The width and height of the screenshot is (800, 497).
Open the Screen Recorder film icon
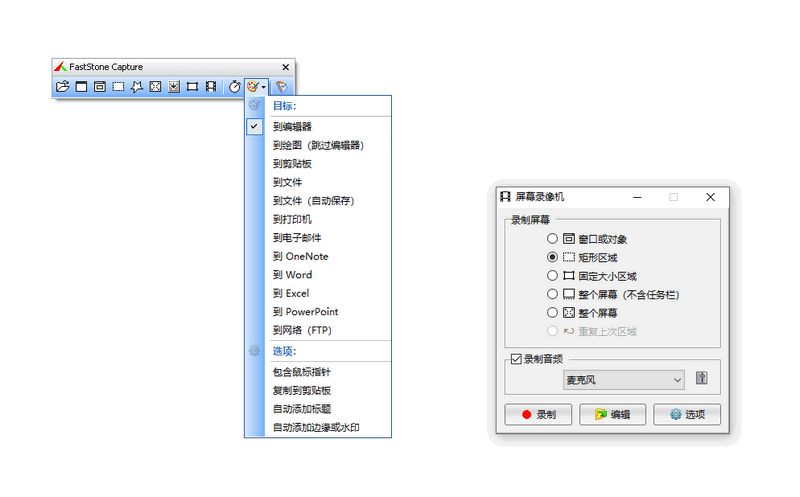click(x=210, y=87)
